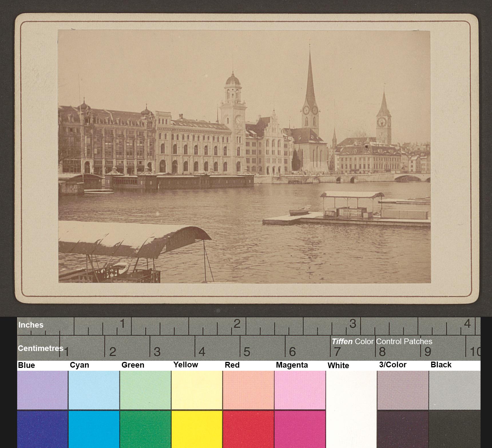The image size is (492, 448).
Task: Click the number 3 on the inches scale
Action: [353, 324]
